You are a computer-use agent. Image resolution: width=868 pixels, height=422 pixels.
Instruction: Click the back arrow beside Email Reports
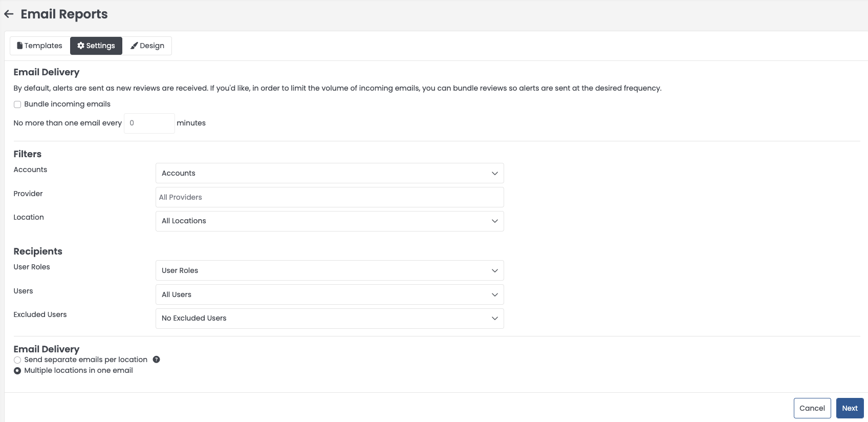point(9,14)
